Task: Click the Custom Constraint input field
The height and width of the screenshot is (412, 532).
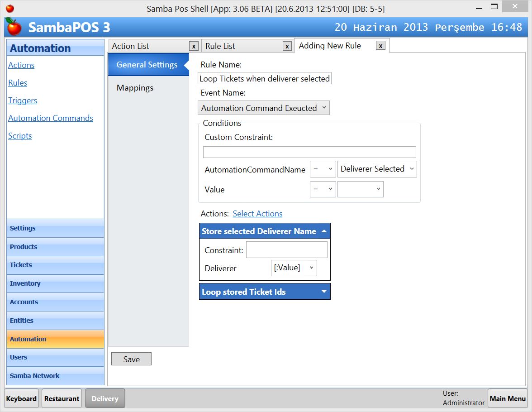Action: click(x=309, y=152)
